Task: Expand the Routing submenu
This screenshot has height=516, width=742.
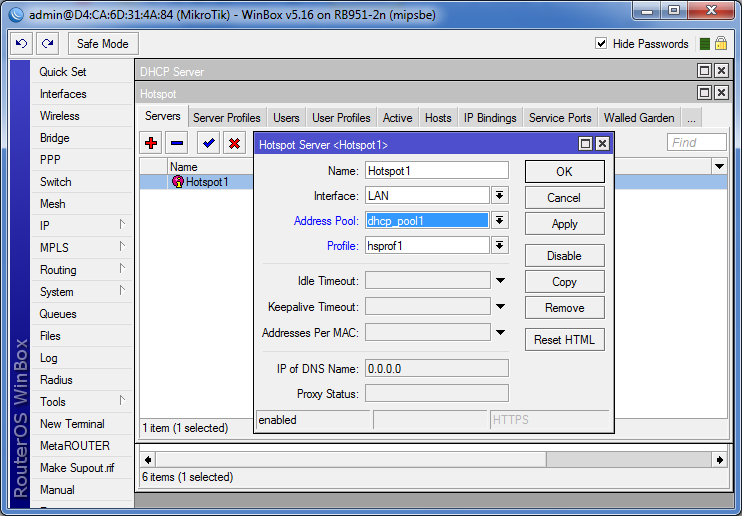Action: (x=122, y=268)
